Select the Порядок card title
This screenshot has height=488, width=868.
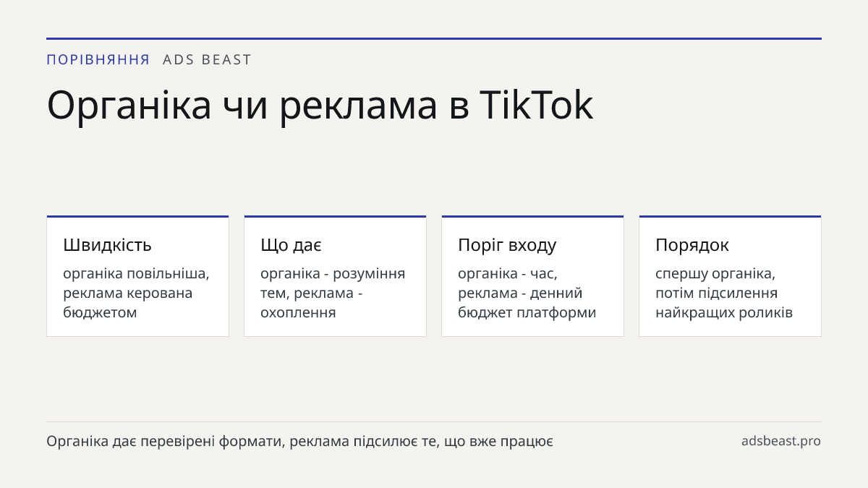[692, 245]
